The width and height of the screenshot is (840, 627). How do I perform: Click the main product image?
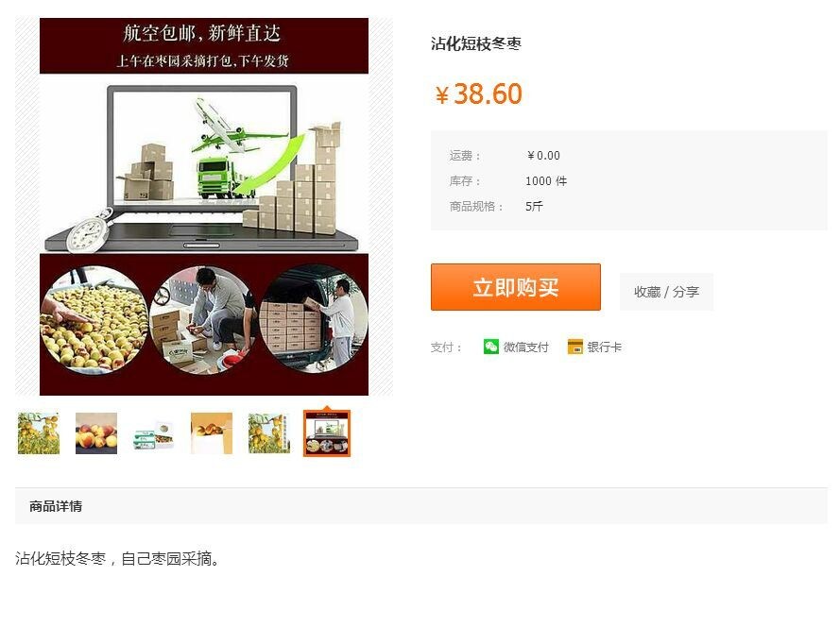pos(204,207)
